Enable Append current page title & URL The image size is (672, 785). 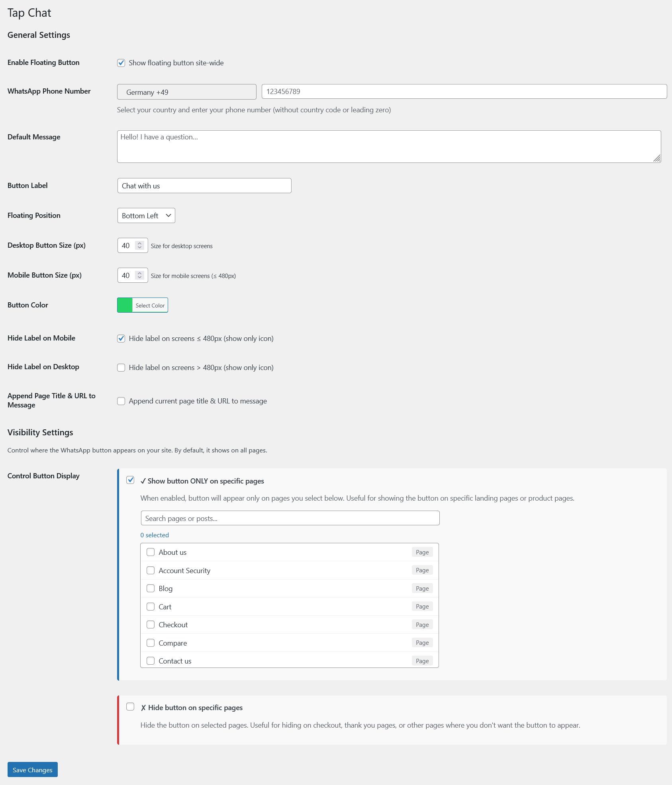point(121,401)
